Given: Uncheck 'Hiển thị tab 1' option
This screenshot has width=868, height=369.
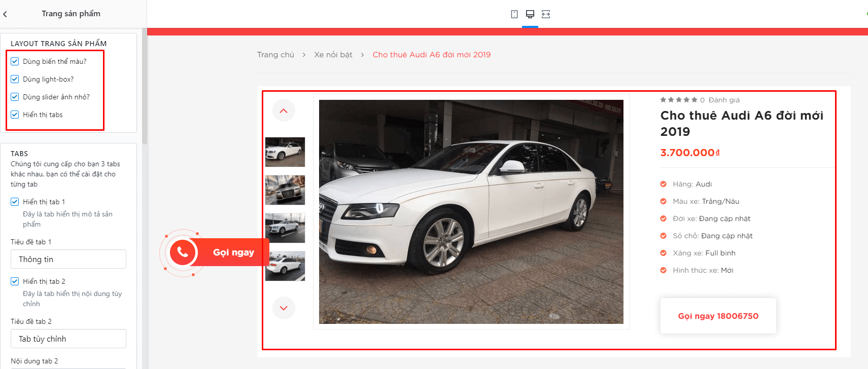Looking at the screenshot, I should [x=15, y=202].
